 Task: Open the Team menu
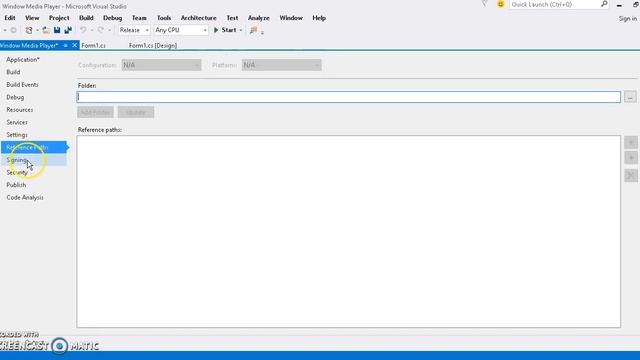pos(139,18)
